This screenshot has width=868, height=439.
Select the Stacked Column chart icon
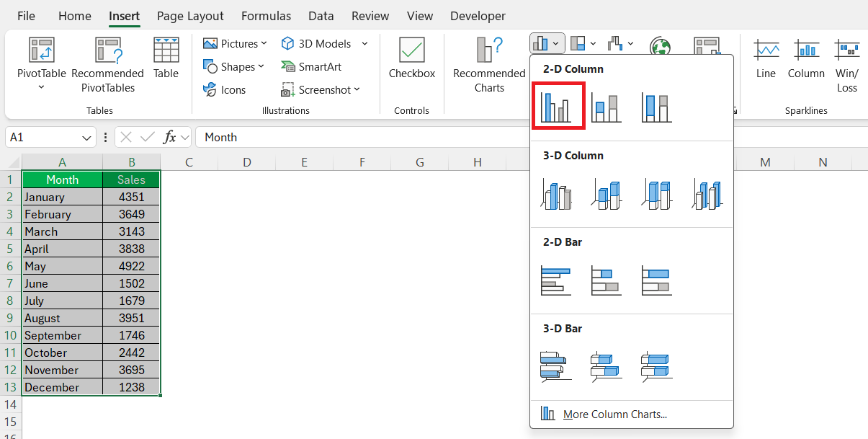[x=607, y=107]
